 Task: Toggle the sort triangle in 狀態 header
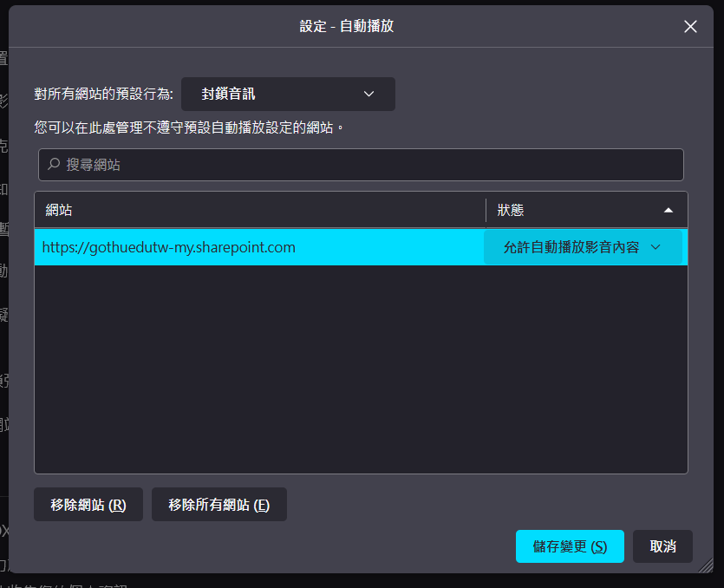pyautogui.click(x=668, y=210)
